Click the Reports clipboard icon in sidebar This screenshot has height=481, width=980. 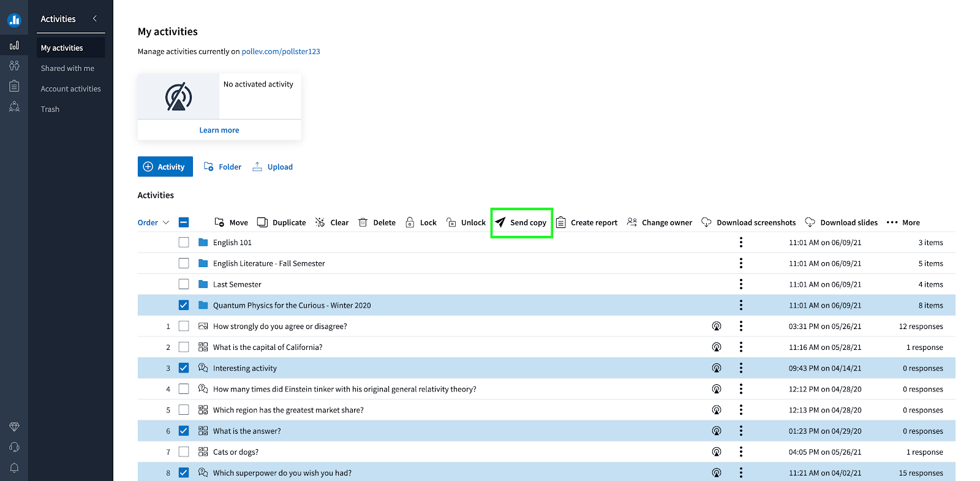pyautogui.click(x=14, y=86)
